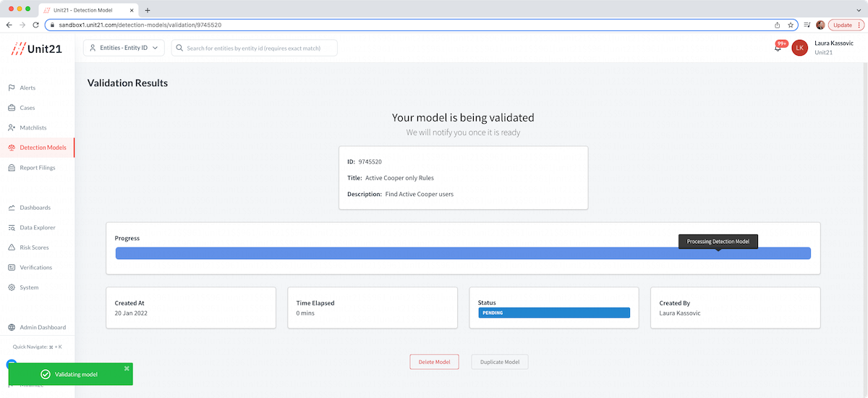Click the Admin Dashboard globe icon
The width and height of the screenshot is (868, 398).
pos(12,327)
